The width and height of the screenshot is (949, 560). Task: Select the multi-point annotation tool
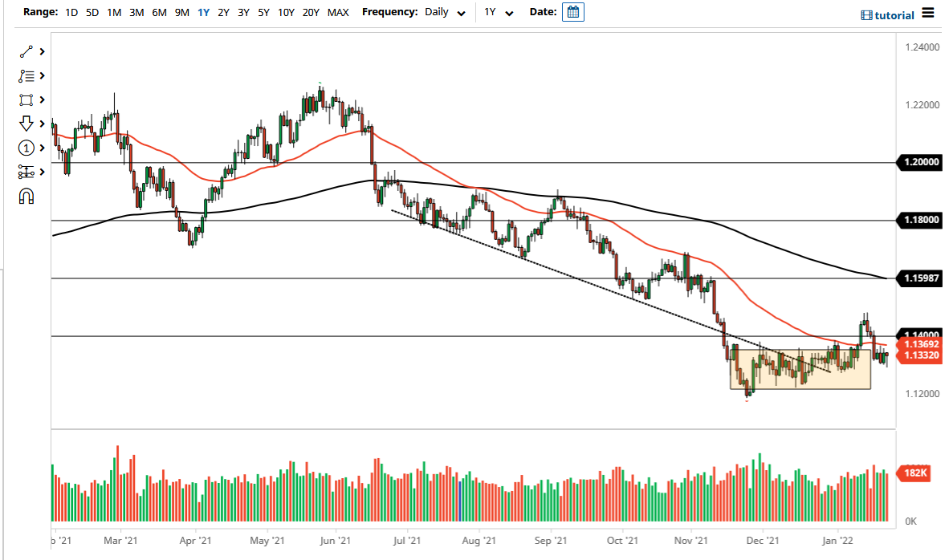(26, 75)
